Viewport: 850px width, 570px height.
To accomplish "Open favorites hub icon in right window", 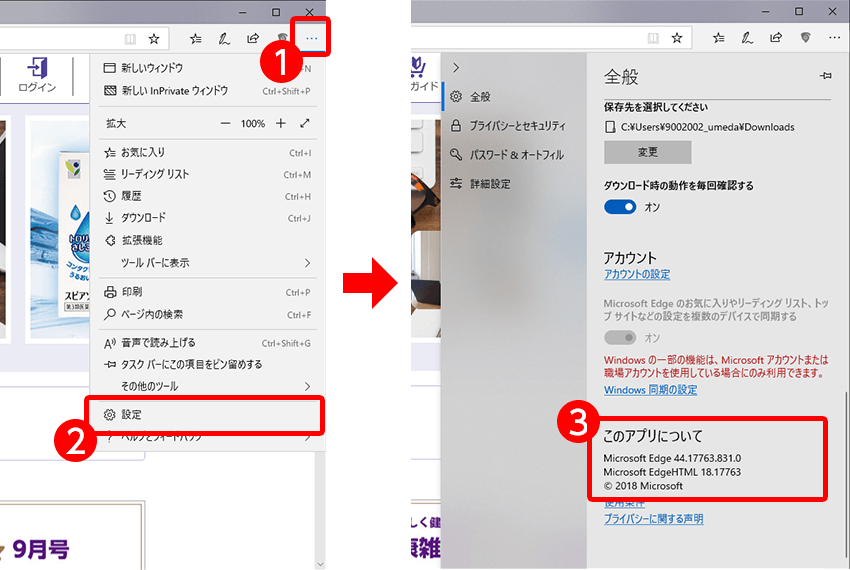I will pos(718,38).
